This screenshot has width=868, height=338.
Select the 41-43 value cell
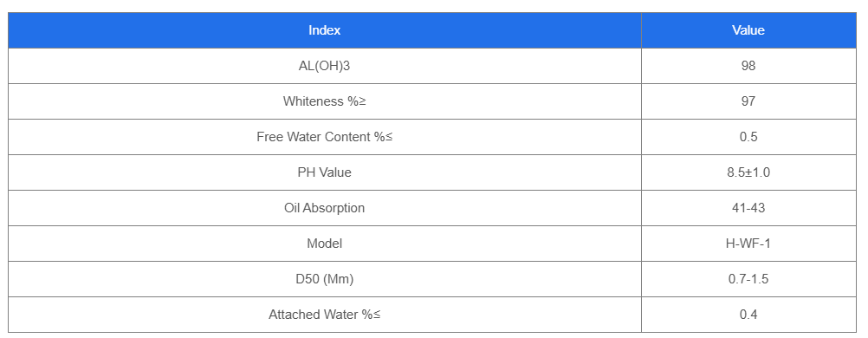pyautogui.click(x=748, y=208)
